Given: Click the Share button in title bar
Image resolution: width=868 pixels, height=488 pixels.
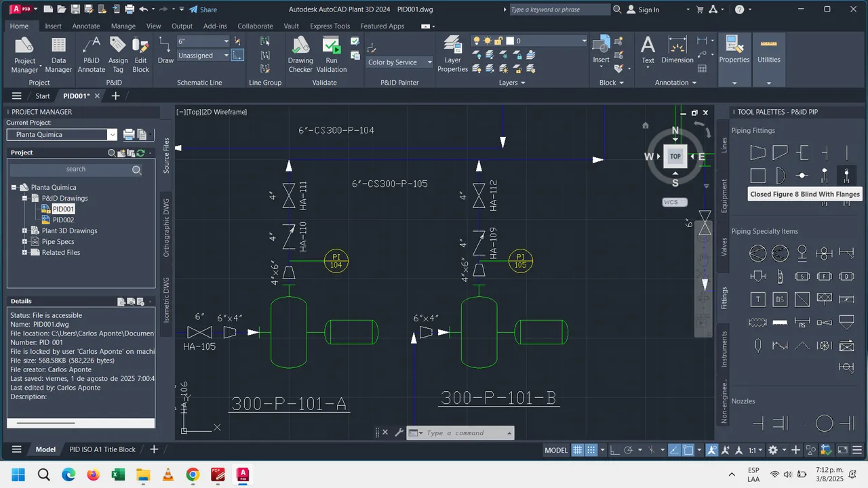Looking at the screenshot, I should pos(202,9).
